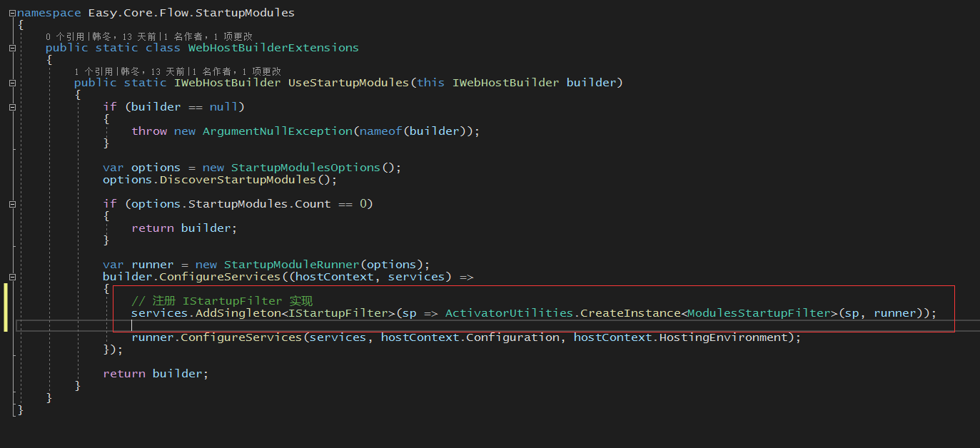
Task: Fold the 'if (builder == null)' block
Action: 13,107
